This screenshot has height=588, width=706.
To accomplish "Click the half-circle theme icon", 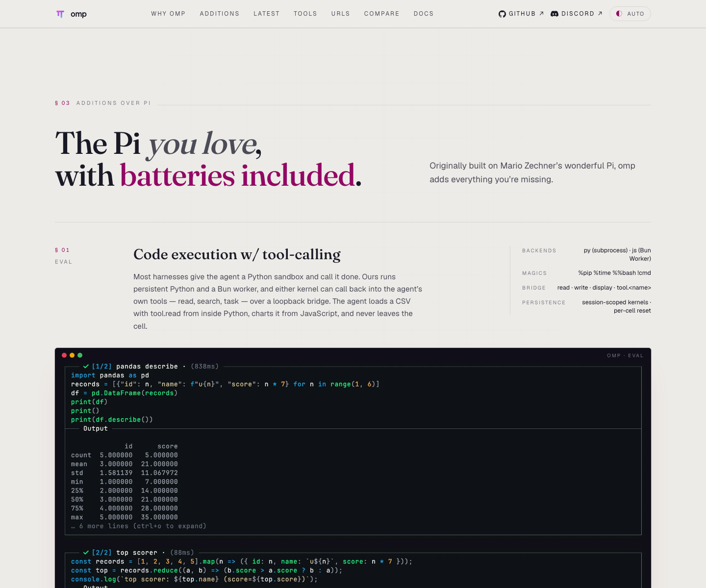I will [x=619, y=14].
